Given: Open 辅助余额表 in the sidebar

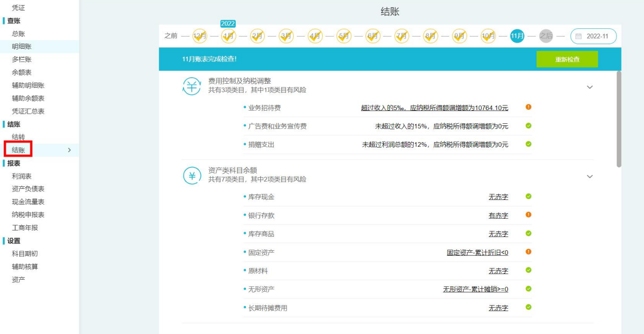Looking at the screenshot, I should [x=28, y=98].
